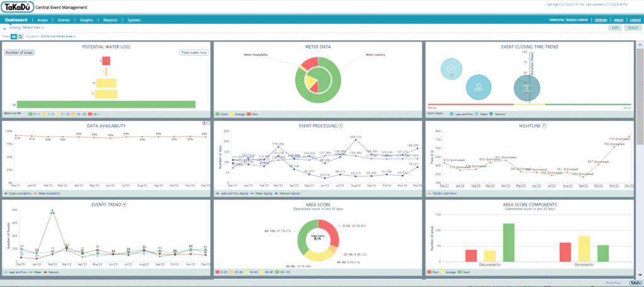Open the Entire monitored area location dropdown
Image resolution: width=644 pixels, height=287 pixels.
[58, 36]
